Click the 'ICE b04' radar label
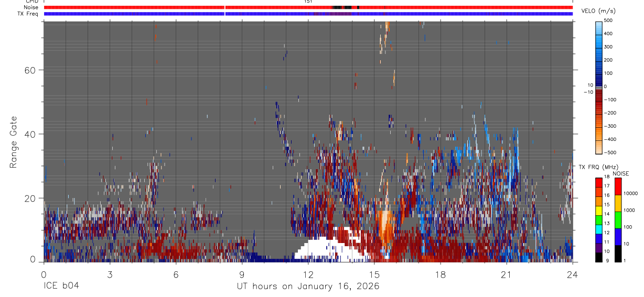This screenshot has width=644, height=297. coord(61,286)
